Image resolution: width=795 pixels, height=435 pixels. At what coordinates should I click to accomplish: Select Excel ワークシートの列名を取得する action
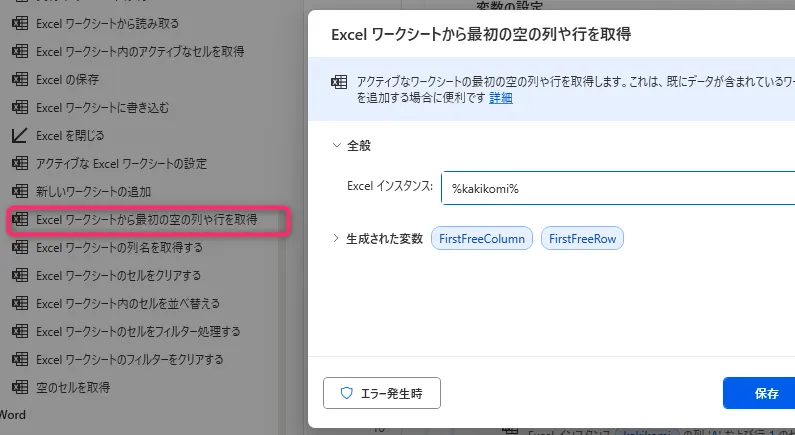click(119, 247)
